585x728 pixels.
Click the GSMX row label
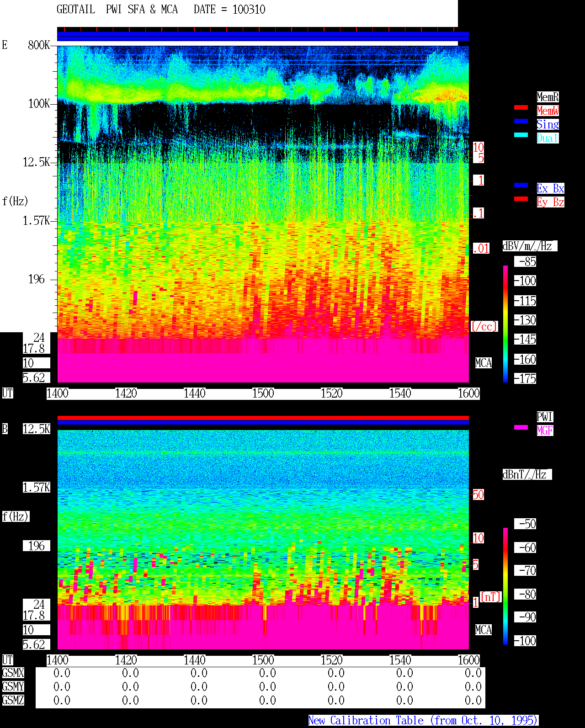point(13,673)
